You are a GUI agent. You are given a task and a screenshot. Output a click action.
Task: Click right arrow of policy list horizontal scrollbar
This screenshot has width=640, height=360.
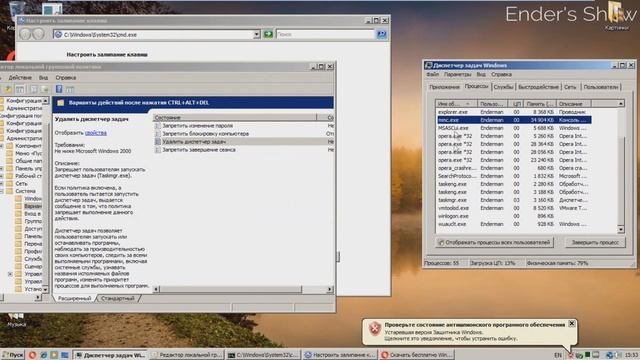tap(330, 289)
